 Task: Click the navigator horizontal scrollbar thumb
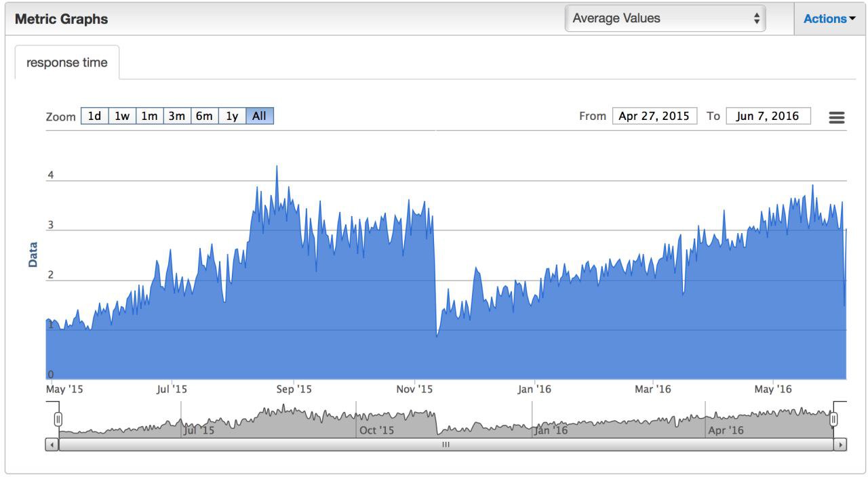[x=446, y=445]
